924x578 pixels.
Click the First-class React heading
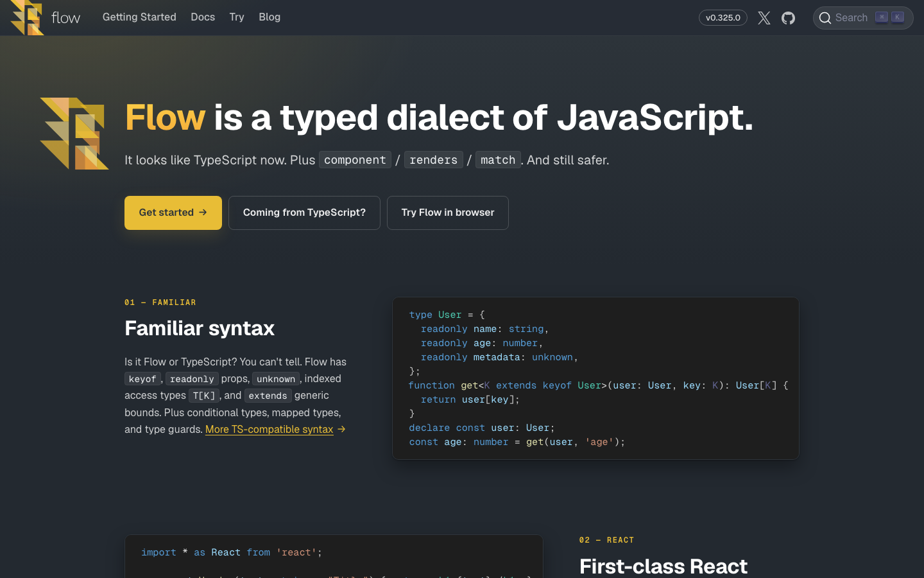coord(663,566)
